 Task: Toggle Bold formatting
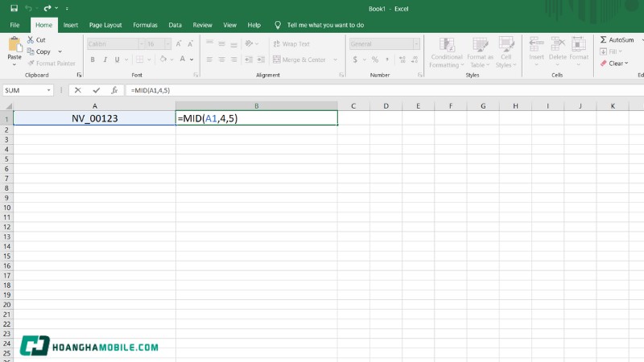tap(93, 60)
